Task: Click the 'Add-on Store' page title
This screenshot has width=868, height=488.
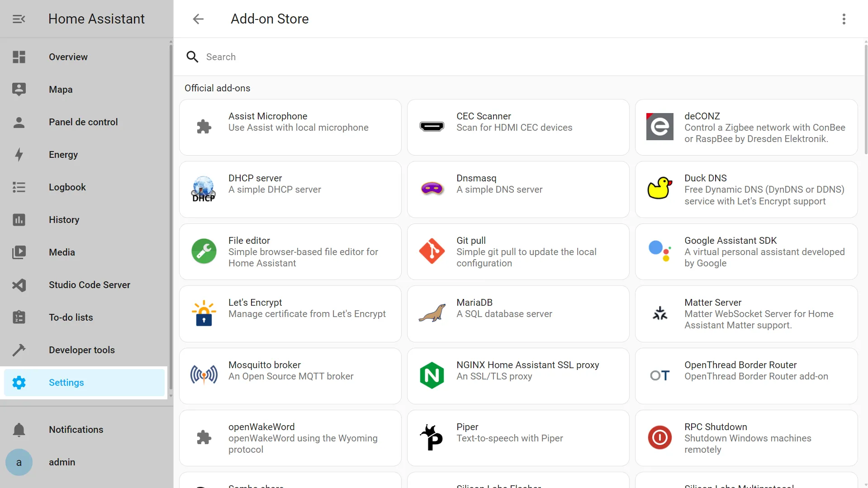Action: pos(270,19)
